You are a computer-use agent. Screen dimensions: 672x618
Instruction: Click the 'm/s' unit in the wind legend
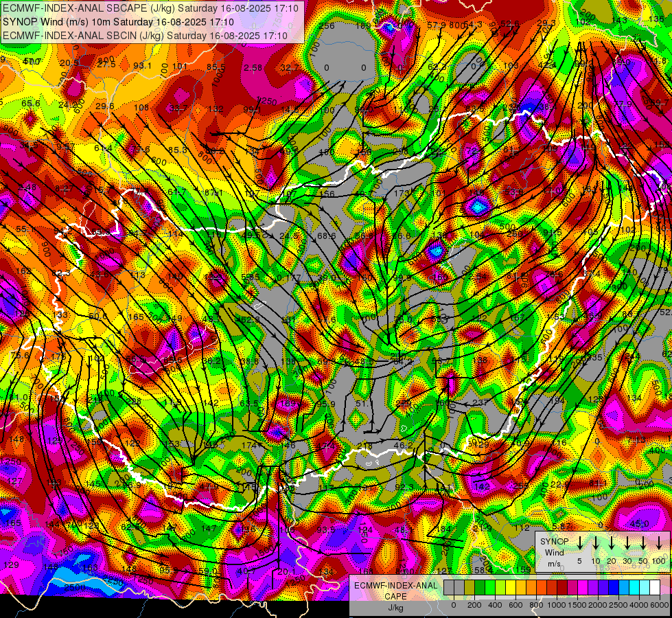tap(554, 564)
